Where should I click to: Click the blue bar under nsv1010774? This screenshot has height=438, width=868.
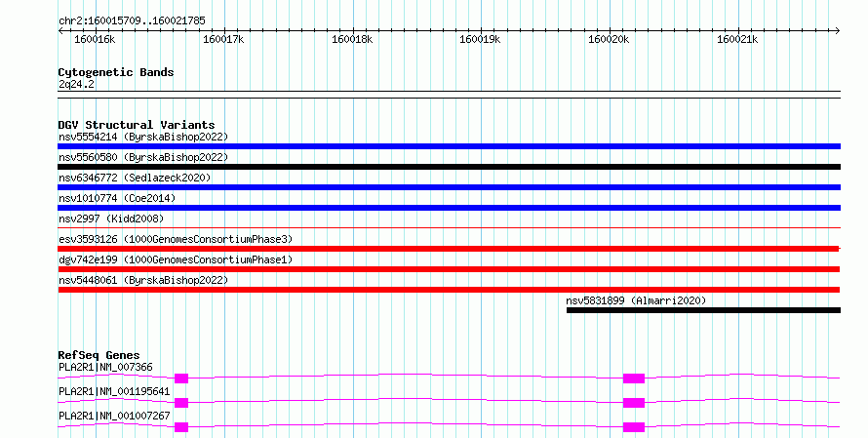click(x=449, y=208)
